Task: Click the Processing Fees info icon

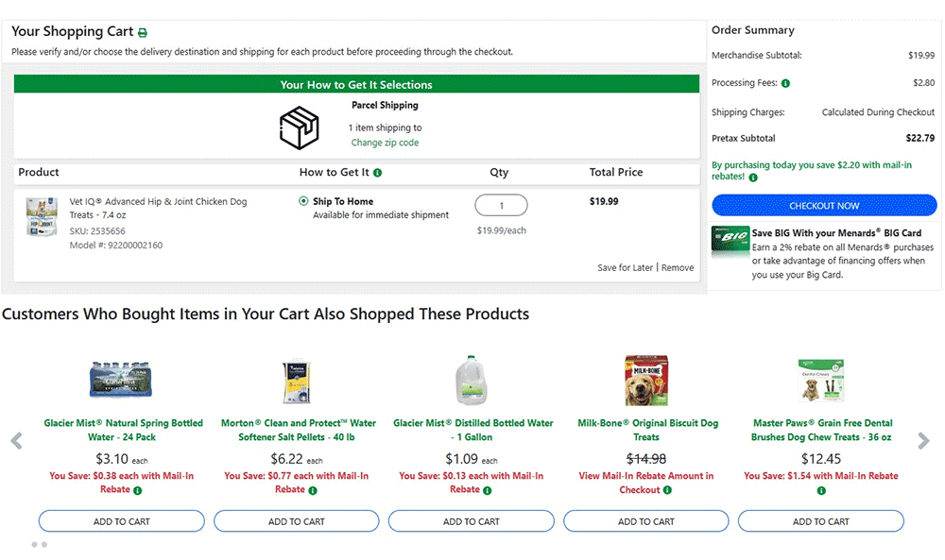Action: tap(786, 83)
